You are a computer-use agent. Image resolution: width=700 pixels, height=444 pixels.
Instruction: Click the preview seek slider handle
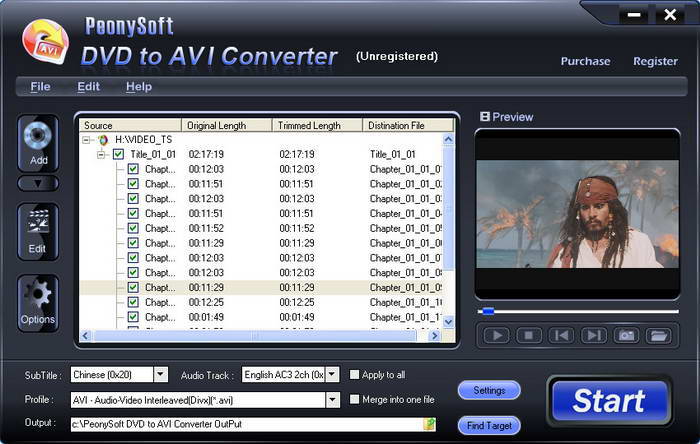click(488, 311)
